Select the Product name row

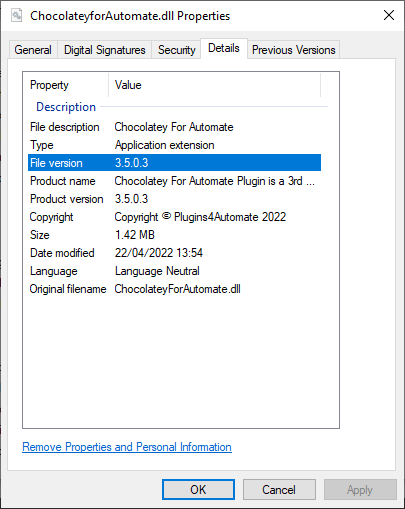tap(174, 181)
